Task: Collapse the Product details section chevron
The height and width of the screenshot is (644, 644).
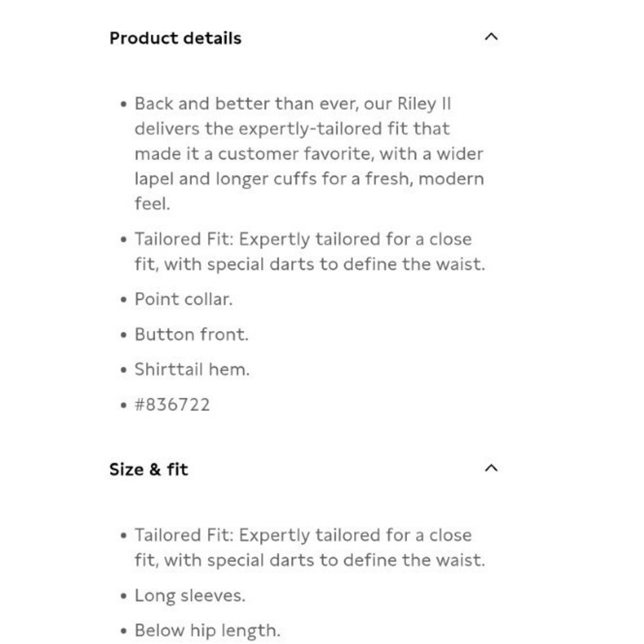Action: (491, 37)
